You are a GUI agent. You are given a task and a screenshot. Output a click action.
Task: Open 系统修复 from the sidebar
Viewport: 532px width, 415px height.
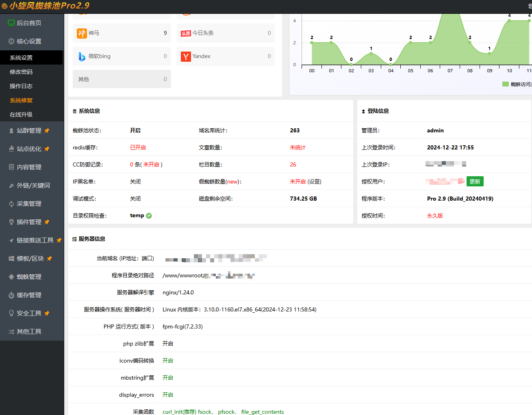coord(21,100)
